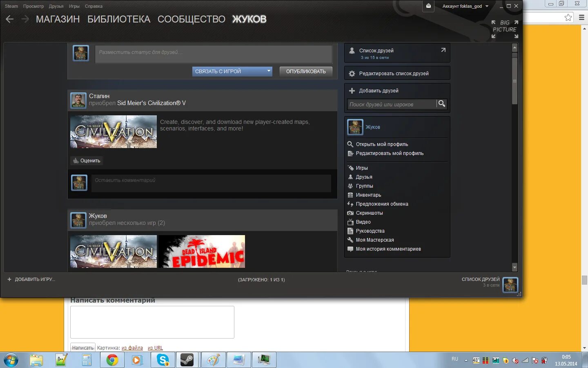Switch to the БИБЛИОТЕКА tab

tap(119, 19)
